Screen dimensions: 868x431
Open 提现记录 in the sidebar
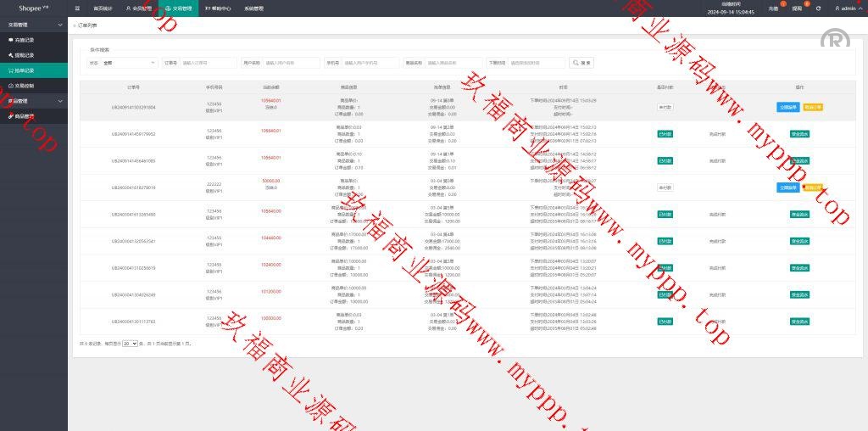(x=25, y=55)
